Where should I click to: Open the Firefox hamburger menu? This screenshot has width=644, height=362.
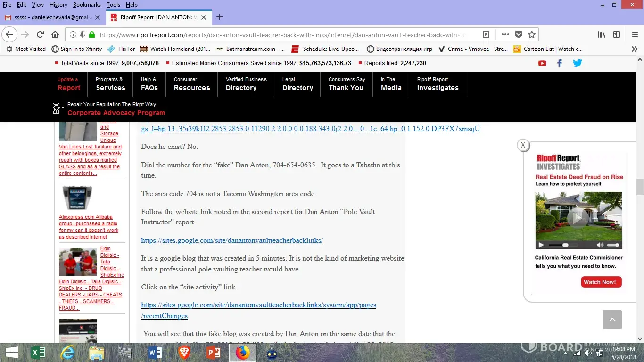point(635,34)
